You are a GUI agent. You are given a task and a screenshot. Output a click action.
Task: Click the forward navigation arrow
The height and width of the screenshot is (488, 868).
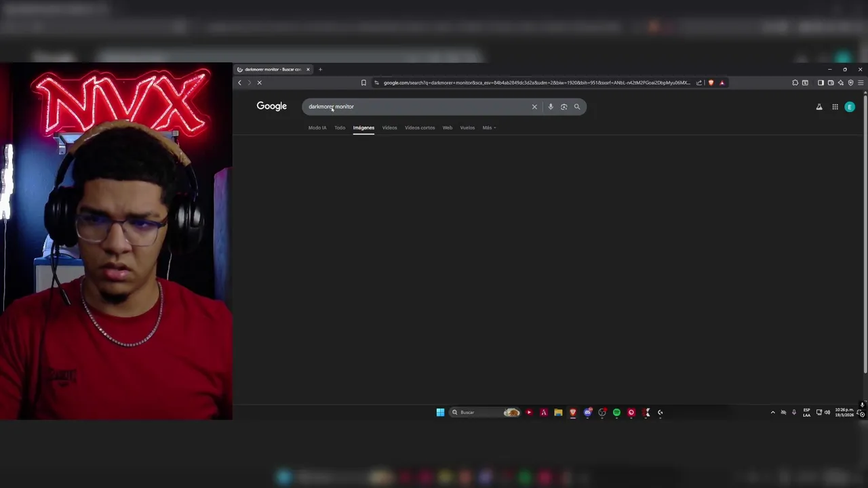click(249, 83)
